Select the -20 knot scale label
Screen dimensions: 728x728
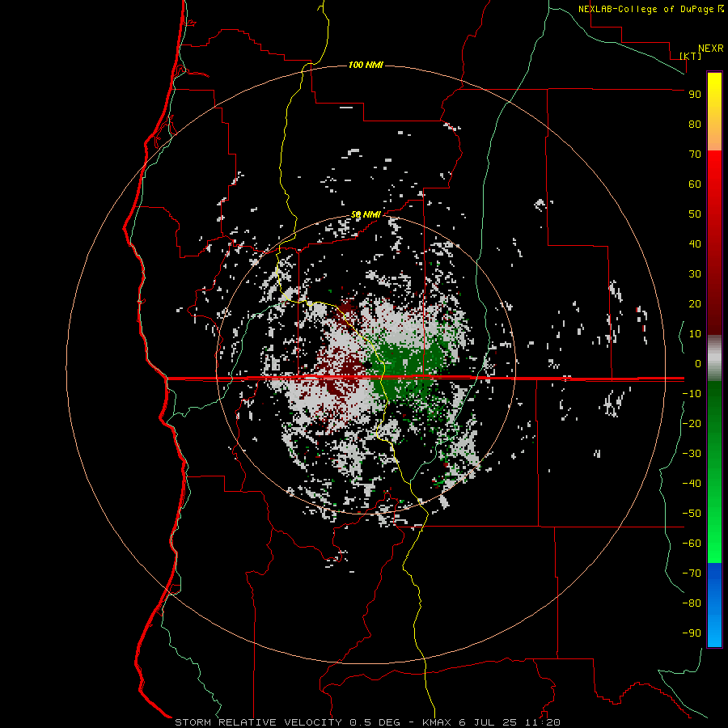(692, 424)
